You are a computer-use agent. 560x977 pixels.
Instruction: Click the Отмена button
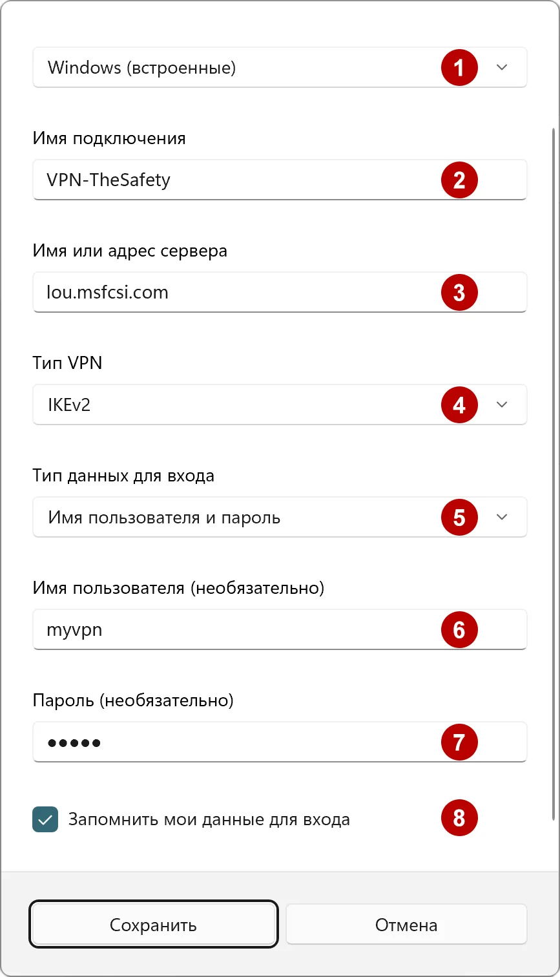pos(406,924)
